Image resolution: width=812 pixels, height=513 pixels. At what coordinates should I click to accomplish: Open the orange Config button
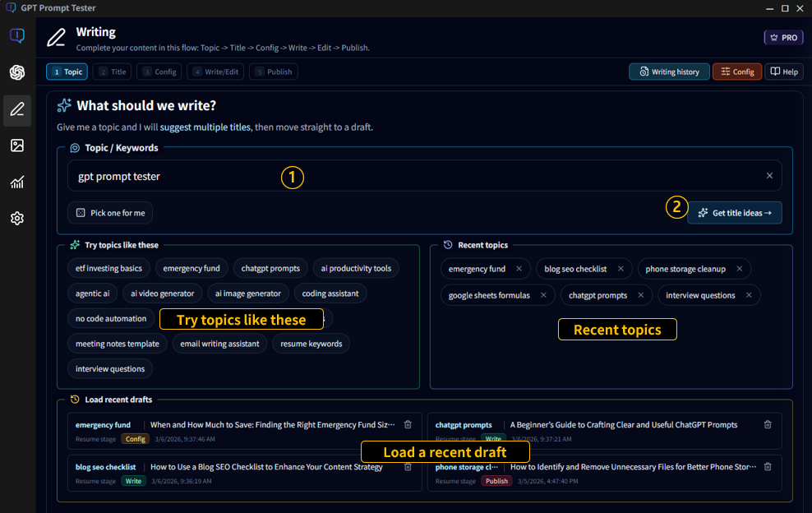coord(736,72)
